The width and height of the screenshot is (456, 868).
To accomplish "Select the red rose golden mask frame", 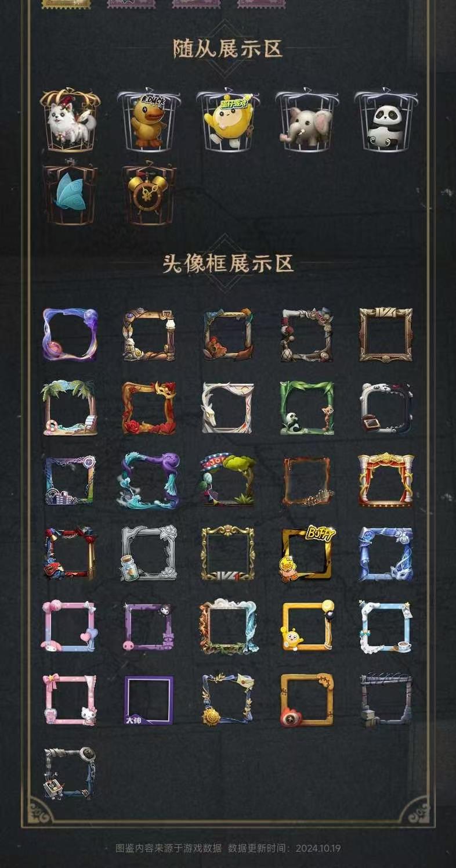I will tap(149, 408).
